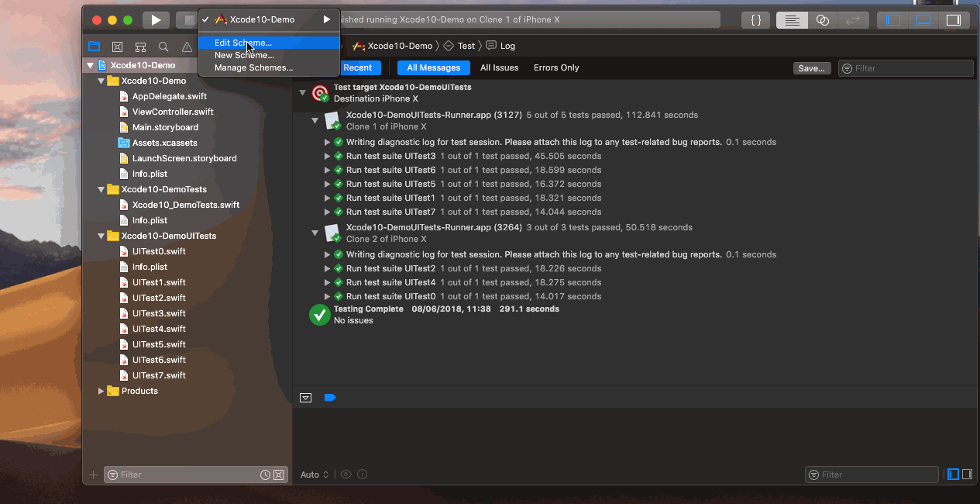
Task: Select the Source Control navigator icon
Action: tap(117, 47)
